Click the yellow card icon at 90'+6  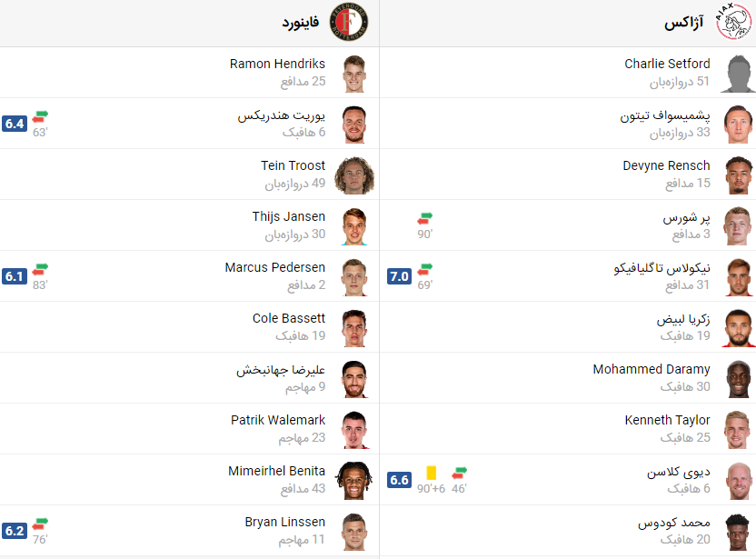click(x=432, y=473)
